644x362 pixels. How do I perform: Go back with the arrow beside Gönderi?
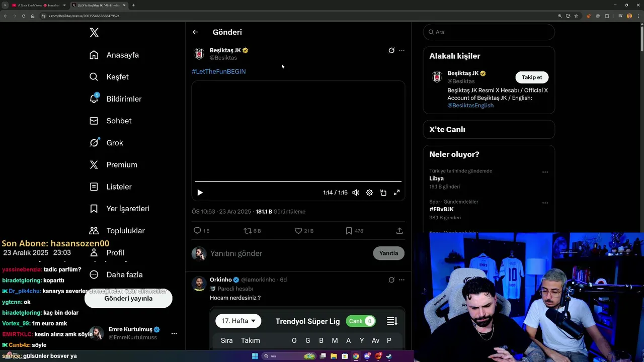[195, 32]
